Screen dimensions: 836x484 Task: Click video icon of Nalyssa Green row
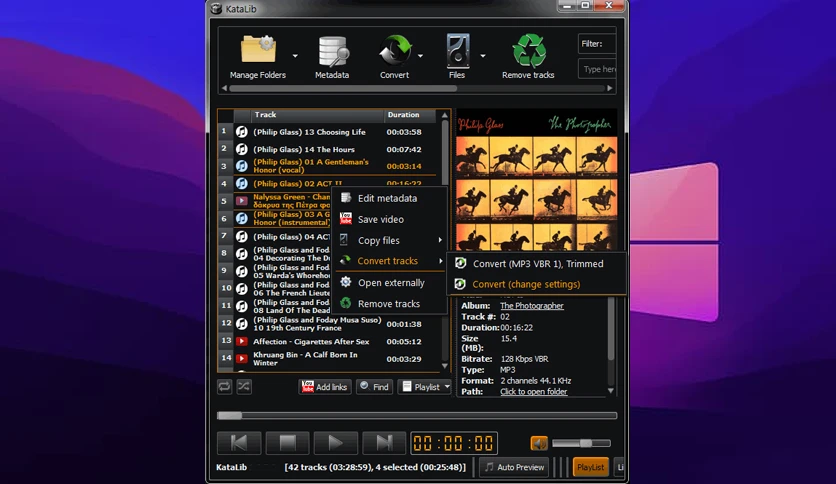(242, 201)
